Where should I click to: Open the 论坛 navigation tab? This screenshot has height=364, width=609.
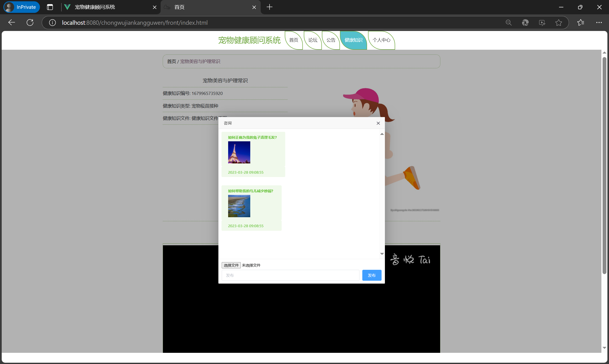[x=313, y=40]
